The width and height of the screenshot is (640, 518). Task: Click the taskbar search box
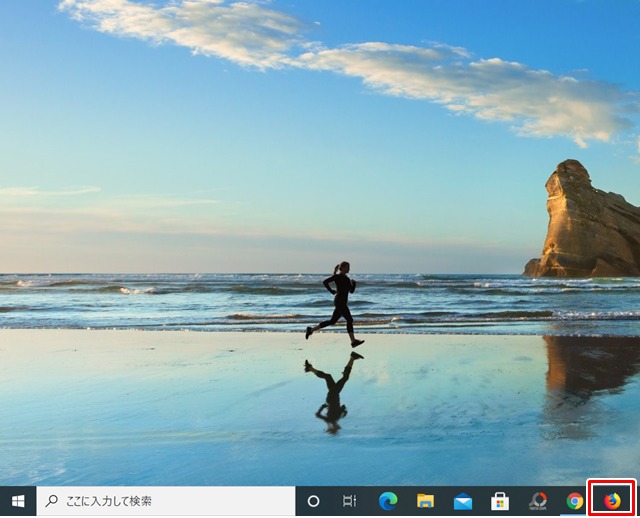[x=166, y=501]
